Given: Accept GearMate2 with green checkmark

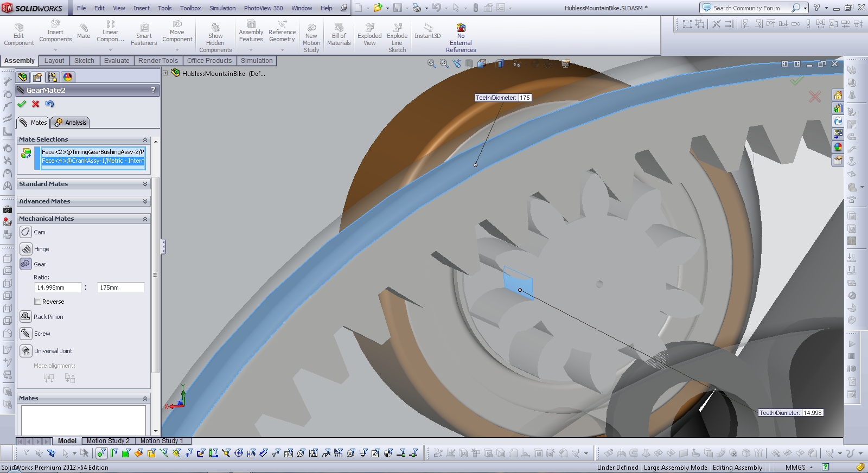Looking at the screenshot, I should pyautogui.click(x=22, y=104).
